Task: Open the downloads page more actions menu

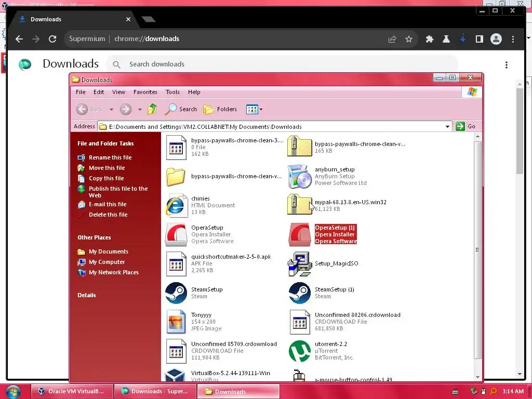Action: tap(506, 65)
